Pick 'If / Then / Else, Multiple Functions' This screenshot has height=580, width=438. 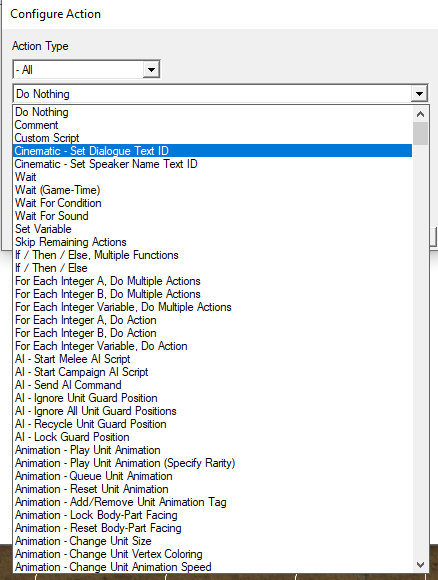click(x=213, y=255)
